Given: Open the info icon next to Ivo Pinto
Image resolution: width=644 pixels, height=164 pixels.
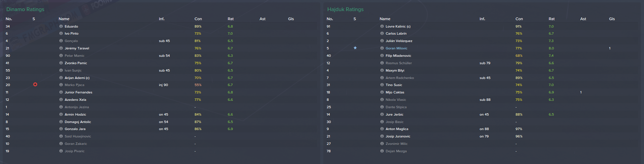Looking at the screenshot, I should click(x=61, y=34).
